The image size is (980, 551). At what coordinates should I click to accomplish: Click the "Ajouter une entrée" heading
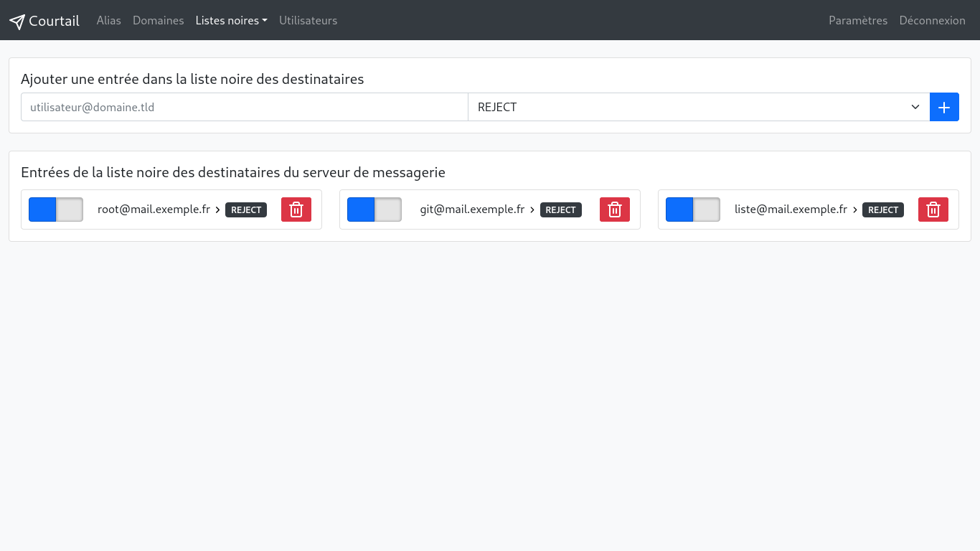click(192, 79)
